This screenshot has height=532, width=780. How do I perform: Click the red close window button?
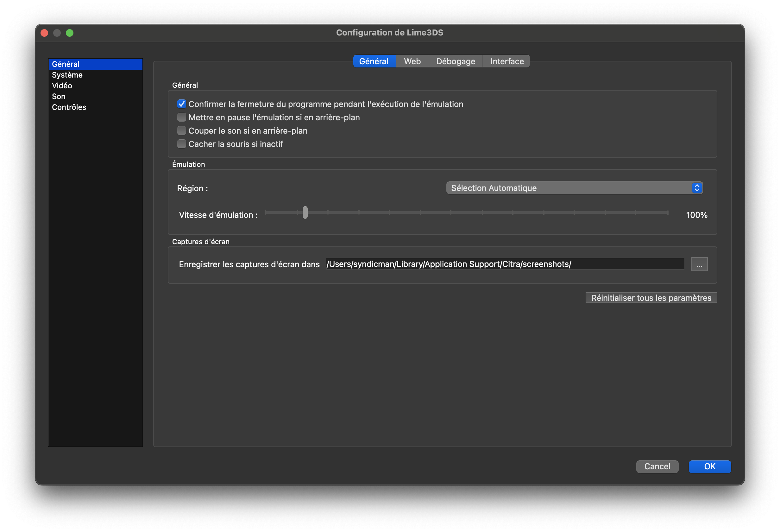click(44, 33)
